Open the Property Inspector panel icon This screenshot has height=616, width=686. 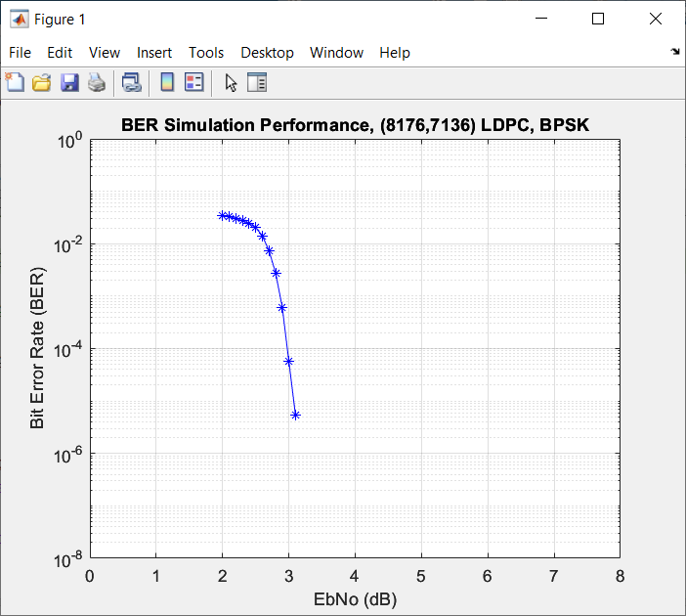pos(257,83)
